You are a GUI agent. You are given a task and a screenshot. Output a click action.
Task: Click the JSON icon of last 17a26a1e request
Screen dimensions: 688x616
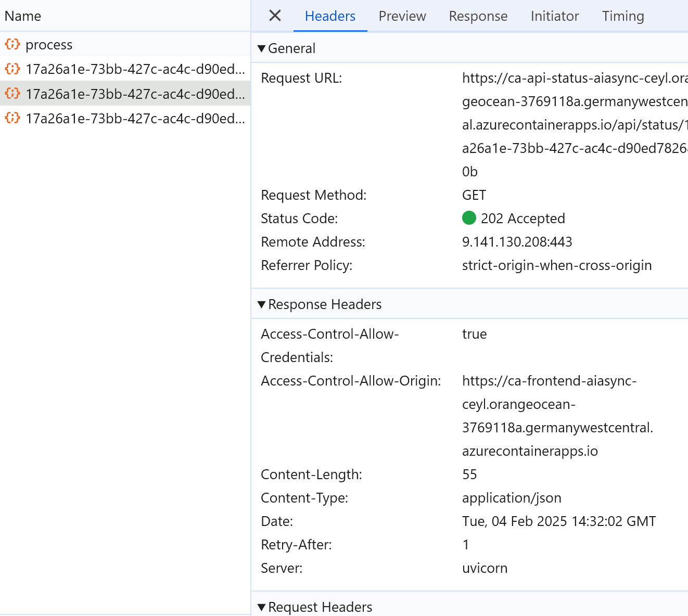[12, 118]
